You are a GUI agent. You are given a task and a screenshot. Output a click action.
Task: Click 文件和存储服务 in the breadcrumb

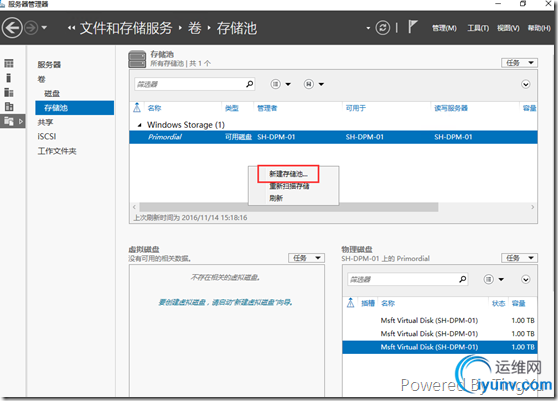(126, 28)
